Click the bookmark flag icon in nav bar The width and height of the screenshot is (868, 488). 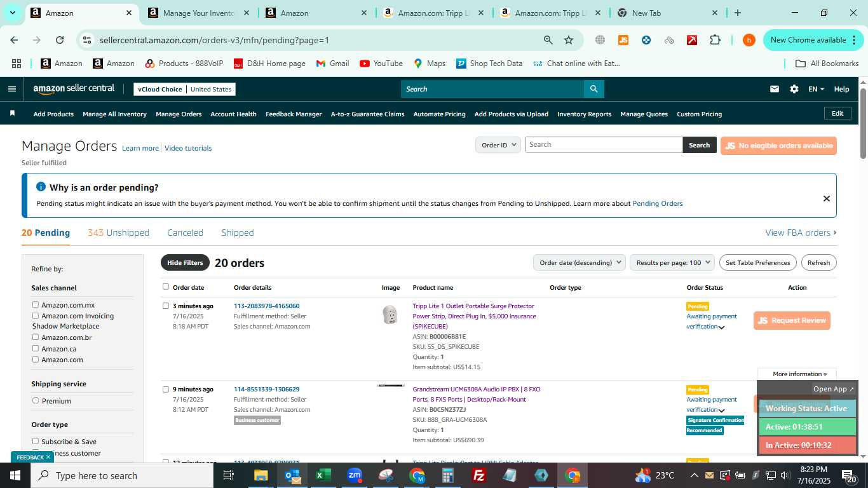click(x=12, y=113)
